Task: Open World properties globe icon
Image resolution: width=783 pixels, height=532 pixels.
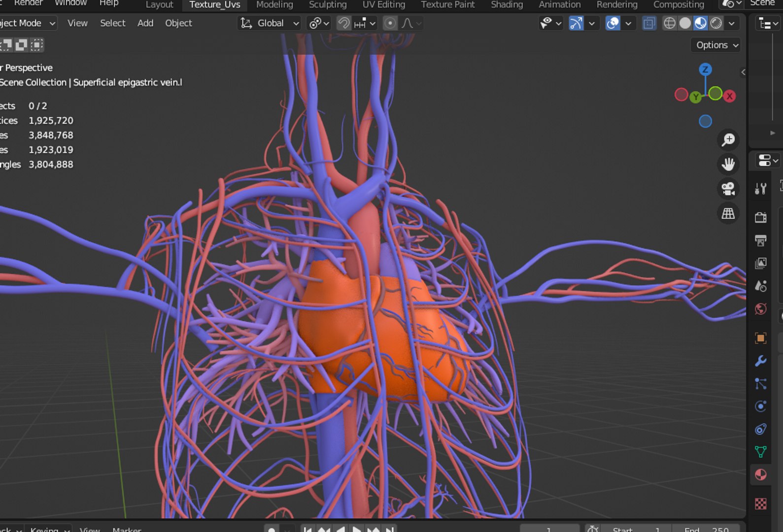Action: coord(760,309)
